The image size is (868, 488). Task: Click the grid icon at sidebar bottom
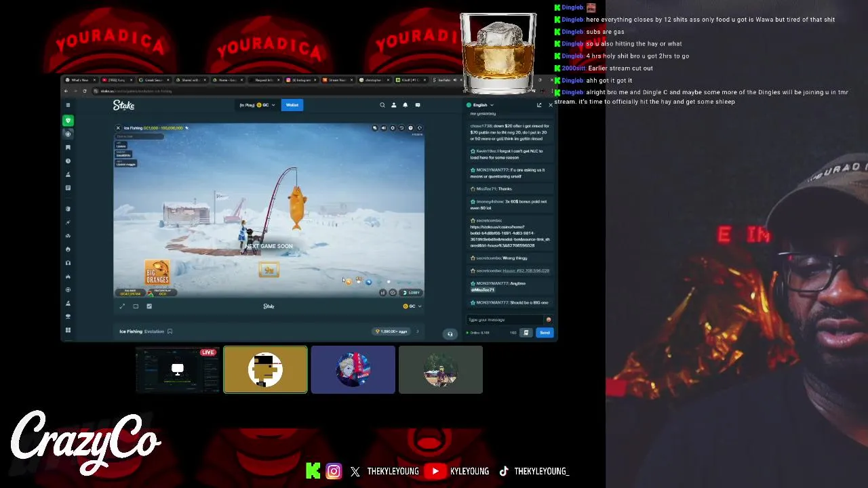(68, 330)
